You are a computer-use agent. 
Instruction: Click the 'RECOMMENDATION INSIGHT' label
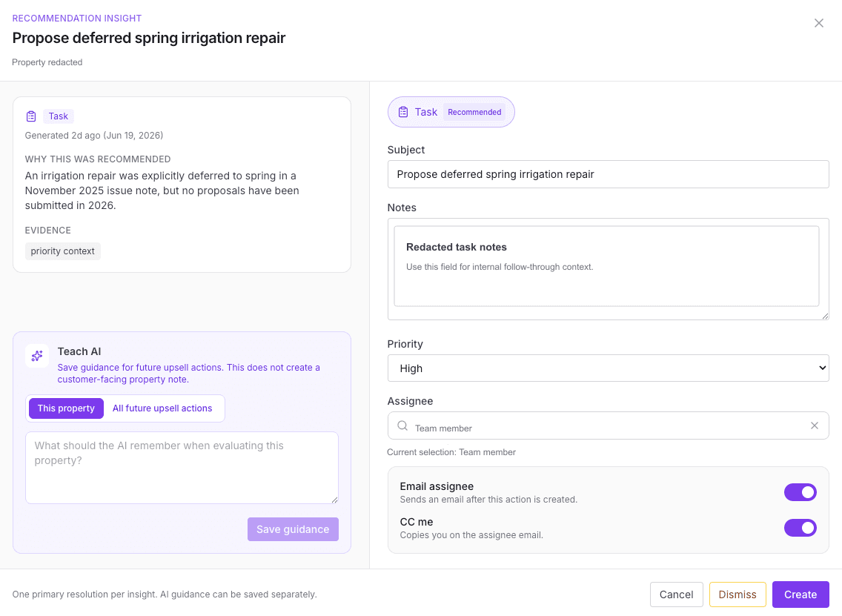tap(77, 19)
